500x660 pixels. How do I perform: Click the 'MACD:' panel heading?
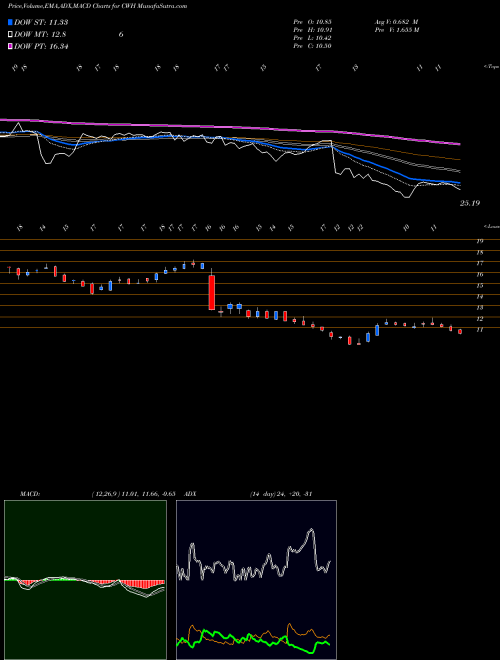click(x=30, y=494)
